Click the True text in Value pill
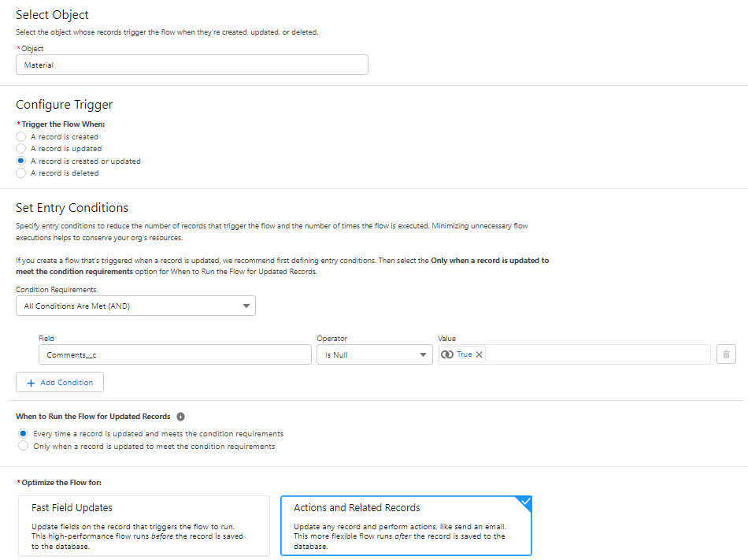The width and height of the screenshot is (748, 560). tap(465, 354)
